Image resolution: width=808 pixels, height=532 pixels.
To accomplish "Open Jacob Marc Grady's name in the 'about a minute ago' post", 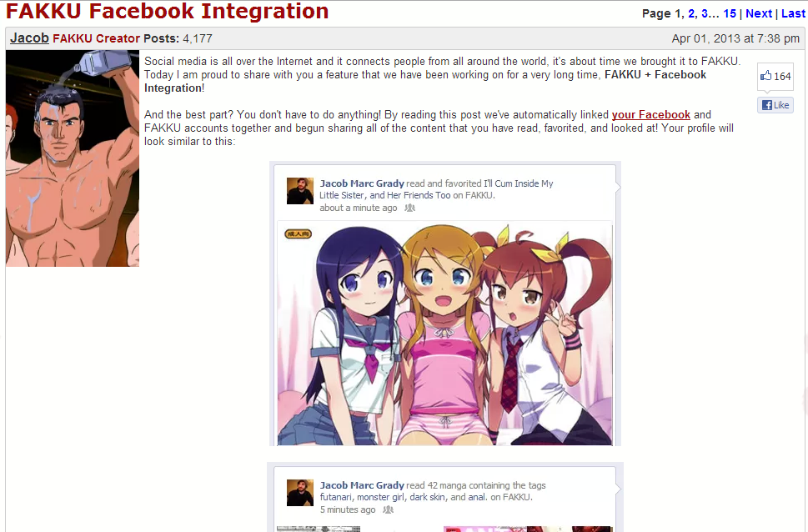I will [x=362, y=183].
